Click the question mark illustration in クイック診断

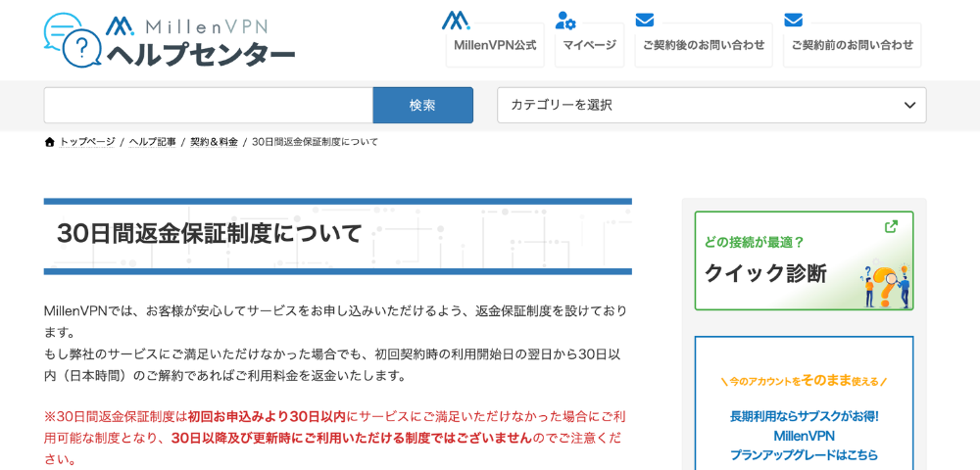(886, 286)
